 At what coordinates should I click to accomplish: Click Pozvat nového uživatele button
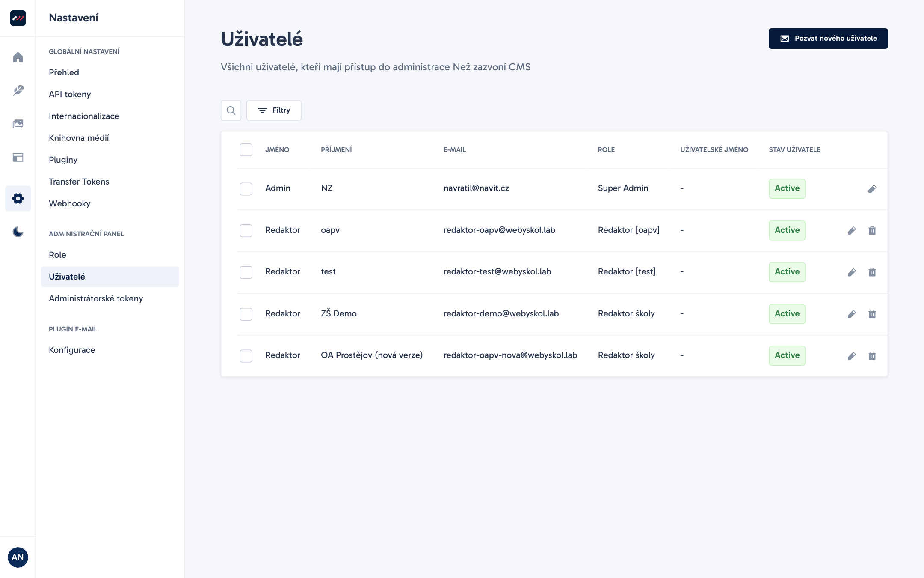tap(828, 39)
